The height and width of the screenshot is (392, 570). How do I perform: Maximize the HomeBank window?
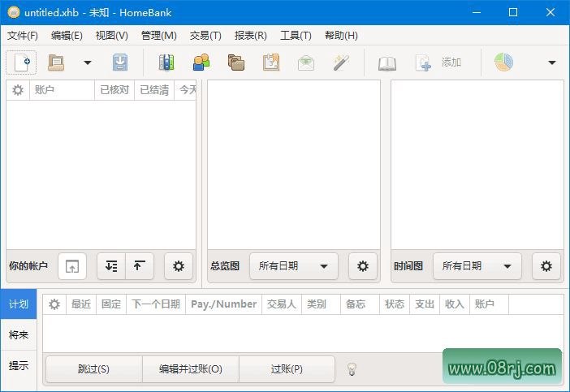(x=513, y=12)
